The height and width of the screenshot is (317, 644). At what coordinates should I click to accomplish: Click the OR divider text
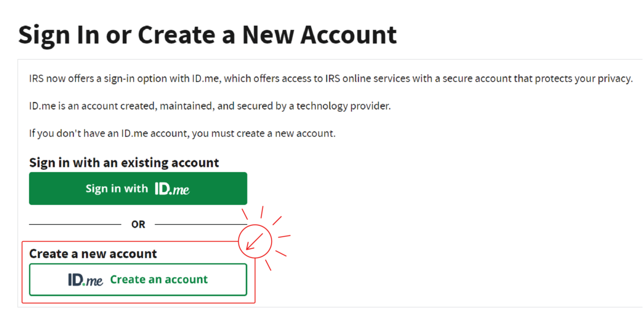(x=138, y=224)
